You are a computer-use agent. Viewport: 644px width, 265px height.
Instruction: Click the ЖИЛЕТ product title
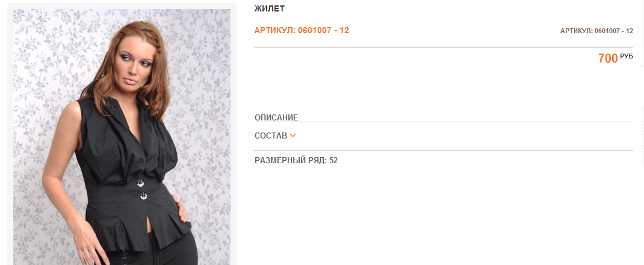(x=270, y=8)
